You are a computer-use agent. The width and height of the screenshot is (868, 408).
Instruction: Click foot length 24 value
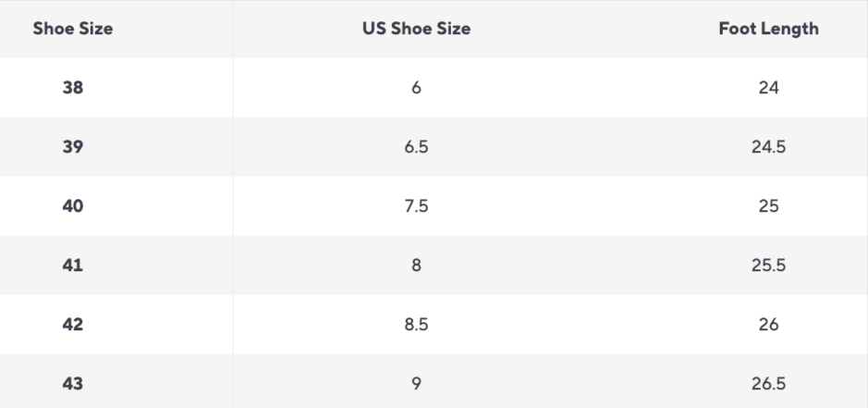pos(768,88)
